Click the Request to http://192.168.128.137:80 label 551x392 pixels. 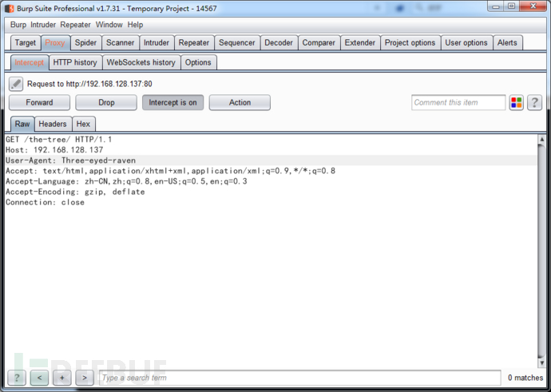pyautogui.click(x=89, y=84)
